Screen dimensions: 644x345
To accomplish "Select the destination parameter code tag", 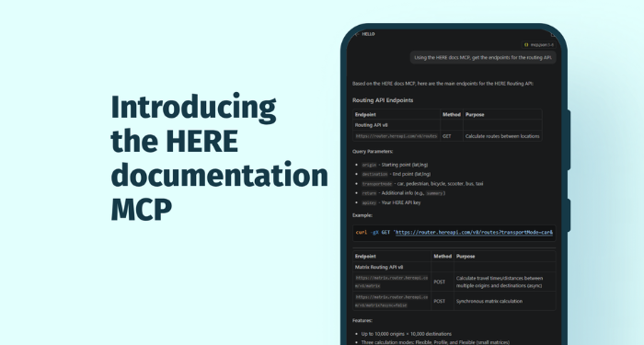I will pyautogui.click(x=374, y=174).
